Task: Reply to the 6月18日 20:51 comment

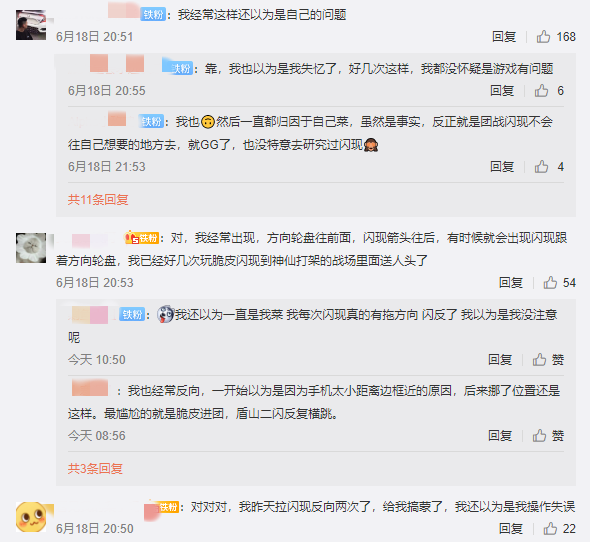Action: [x=504, y=37]
